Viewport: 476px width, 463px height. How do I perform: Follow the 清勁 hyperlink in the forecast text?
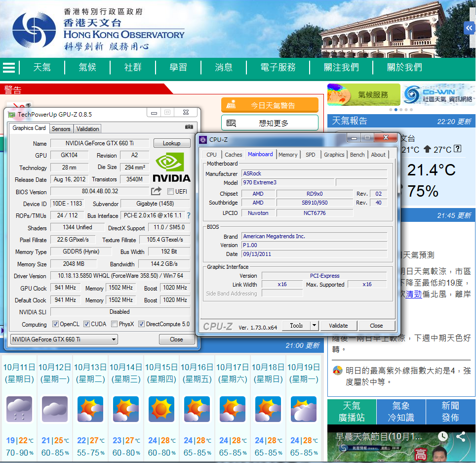(x=414, y=294)
